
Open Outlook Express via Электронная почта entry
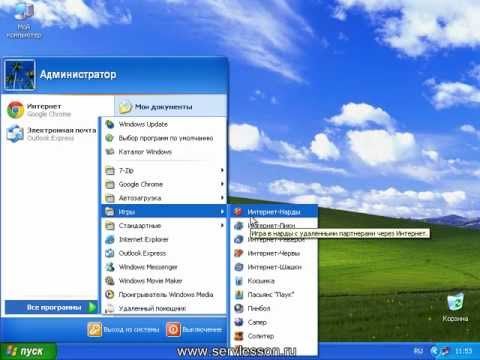click(51, 134)
